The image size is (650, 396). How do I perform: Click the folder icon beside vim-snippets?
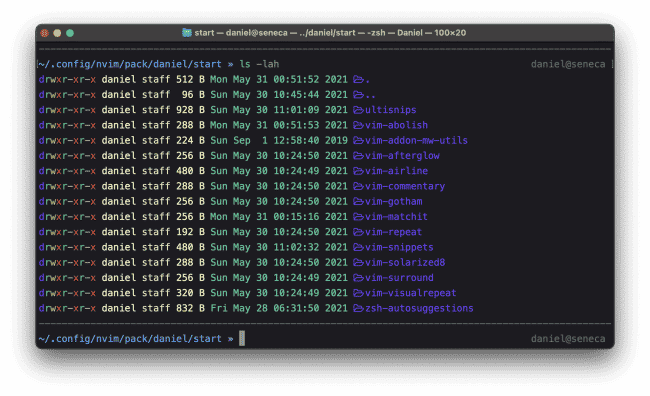(358, 248)
